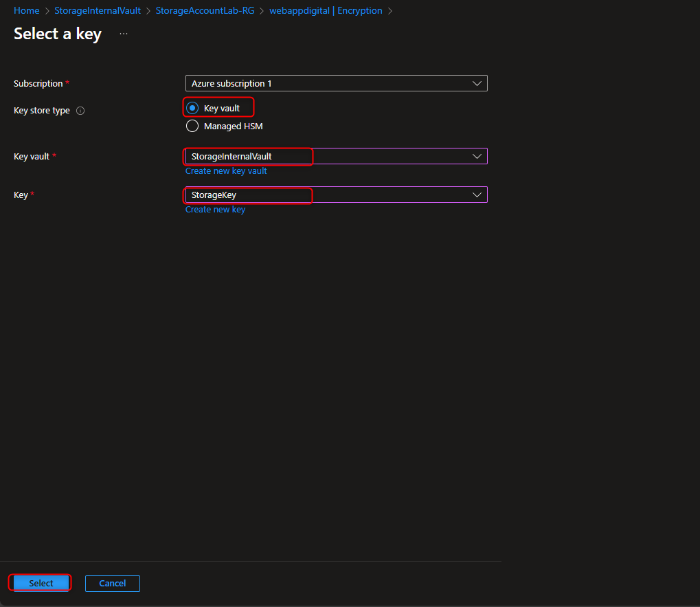Click the StorageKey input field
This screenshot has height=607, width=700.
[248, 195]
